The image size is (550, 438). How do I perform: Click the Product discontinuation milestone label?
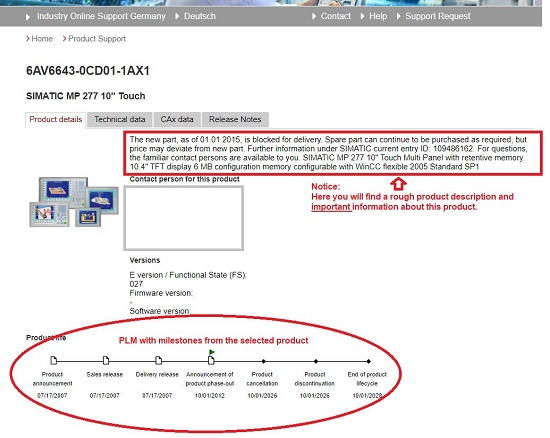[x=315, y=379]
